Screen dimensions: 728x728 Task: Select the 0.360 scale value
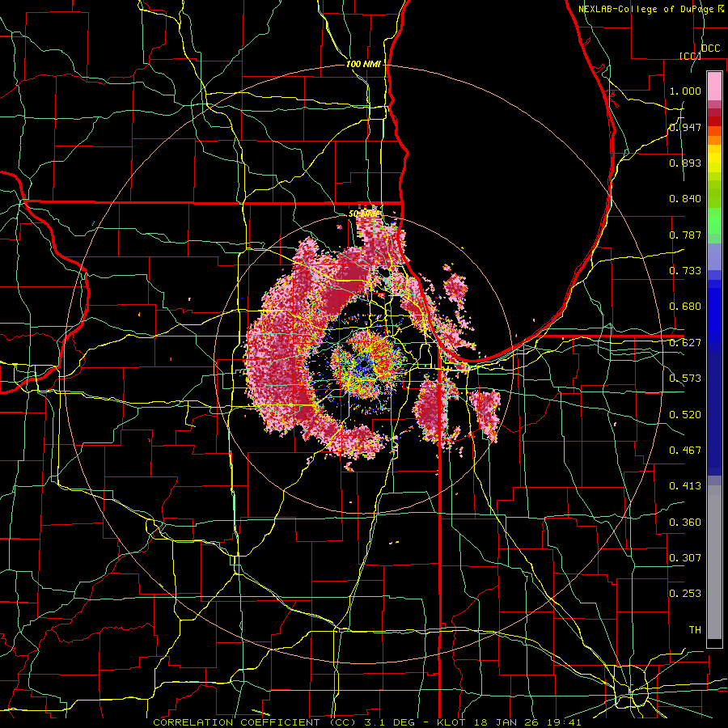(x=685, y=523)
